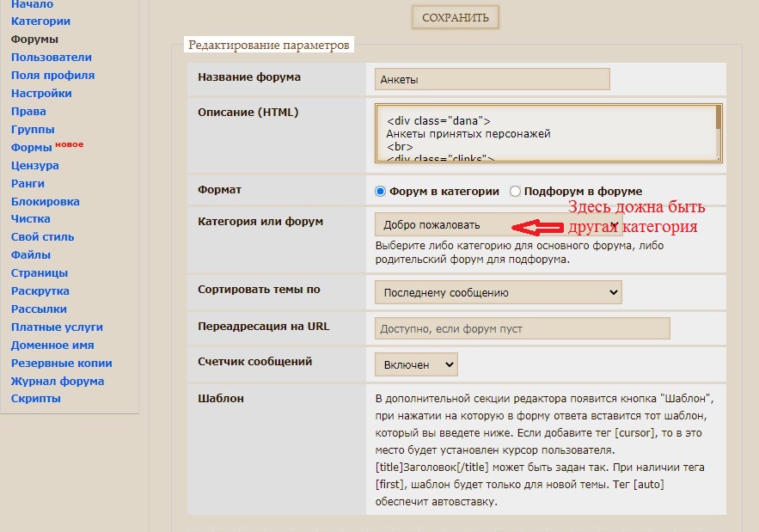The image size is (759, 532).
Task: Click the СОХРАНИТЬ button
Action: coord(455,18)
